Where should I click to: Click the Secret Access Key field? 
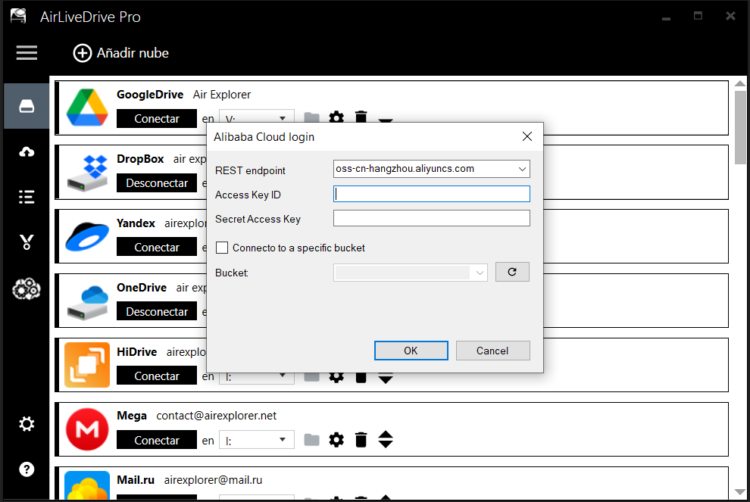431,219
